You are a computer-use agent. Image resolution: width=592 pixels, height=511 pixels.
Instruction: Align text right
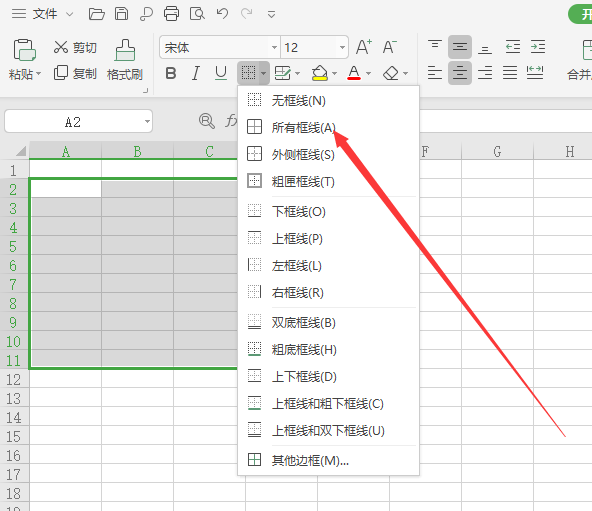point(485,73)
